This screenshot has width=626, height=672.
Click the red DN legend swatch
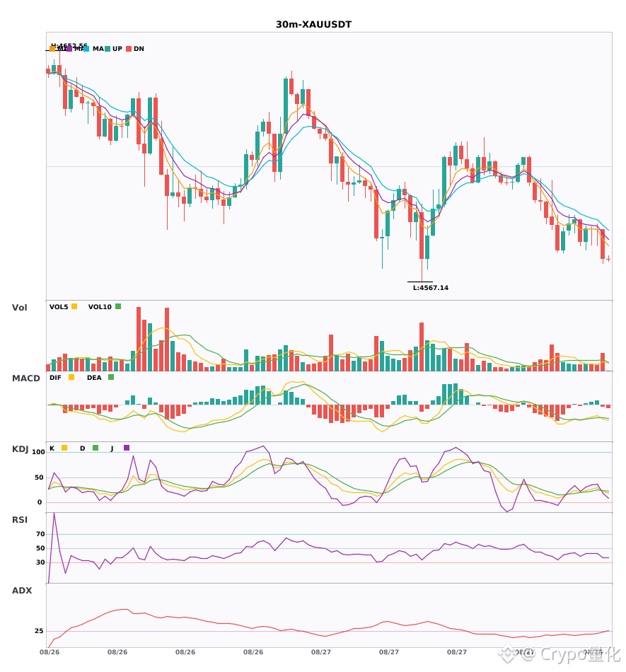(129, 49)
